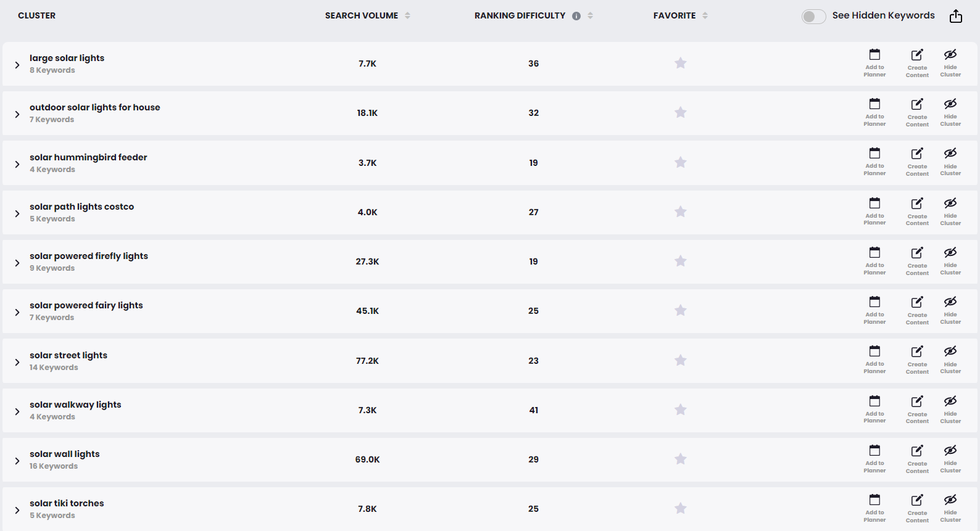Viewport: 980px width, 531px height.
Task: Add solar wall lights to planner
Action: [874, 458]
